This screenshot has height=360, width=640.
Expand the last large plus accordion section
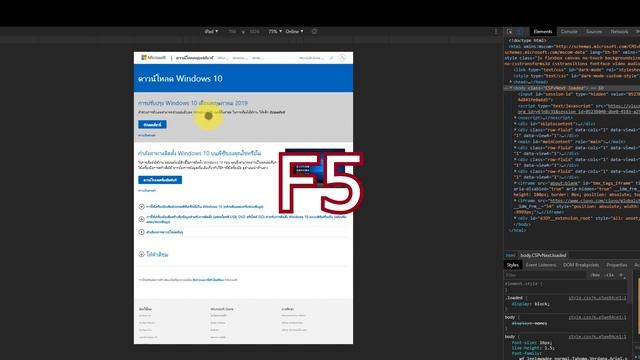click(x=142, y=254)
